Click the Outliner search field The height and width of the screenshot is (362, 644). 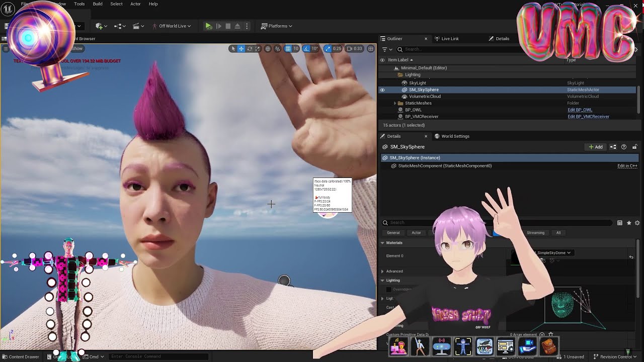[458, 49]
